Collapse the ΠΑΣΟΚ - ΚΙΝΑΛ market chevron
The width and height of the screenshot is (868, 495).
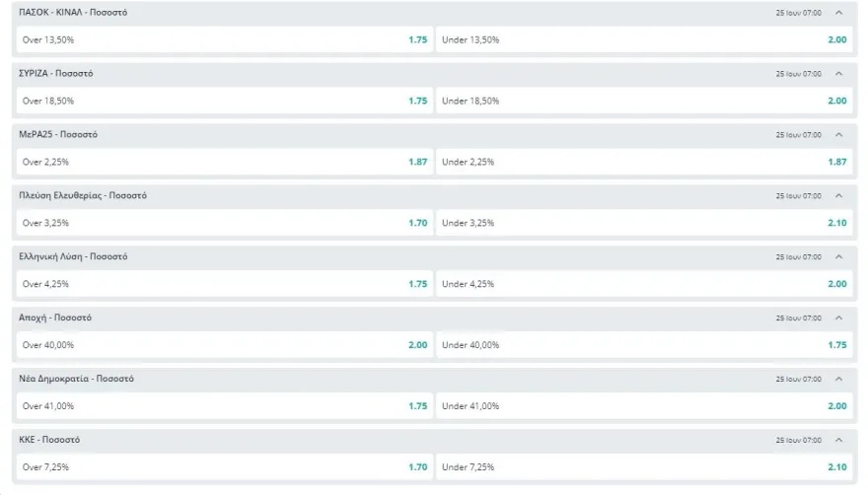click(x=838, y=13)
